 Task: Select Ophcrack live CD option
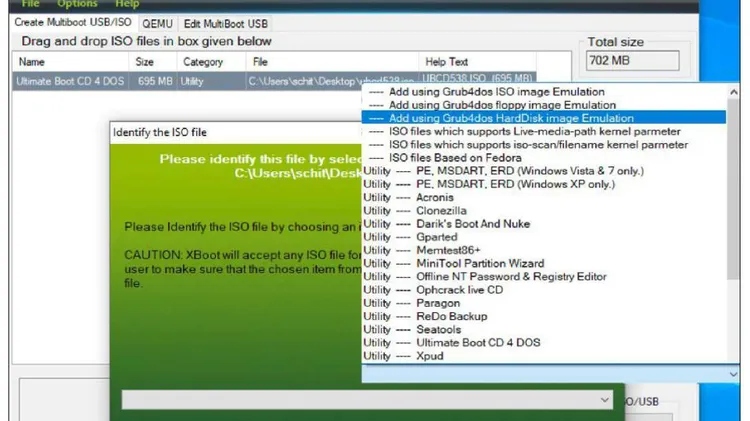tap(543, 290)
